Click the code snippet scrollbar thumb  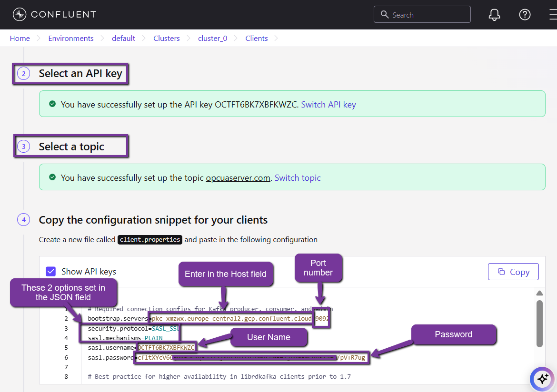pos(539,323)
